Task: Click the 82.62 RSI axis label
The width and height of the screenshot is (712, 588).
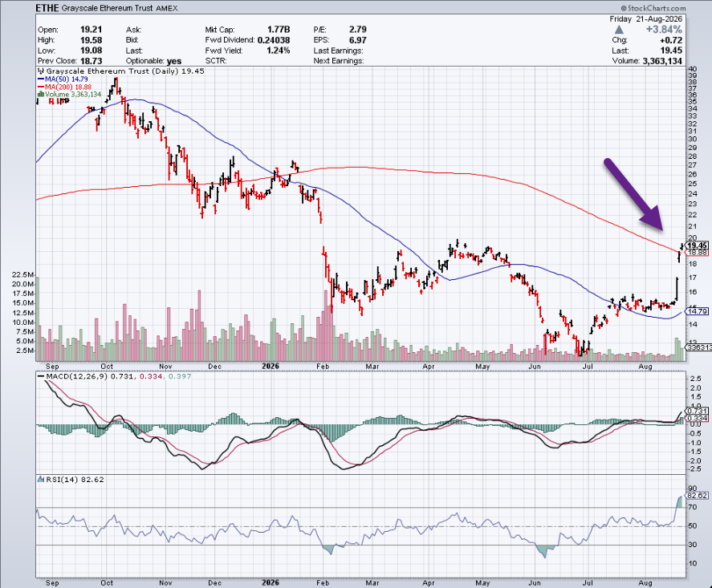Action: pyautogui.click(x=698, y=496)
